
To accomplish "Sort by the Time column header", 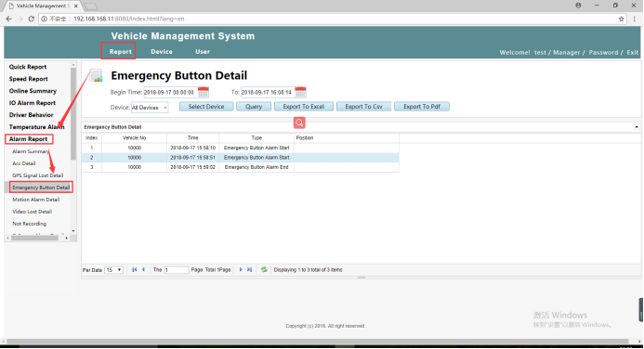I will pyautogui.click(x=192, y=138).
